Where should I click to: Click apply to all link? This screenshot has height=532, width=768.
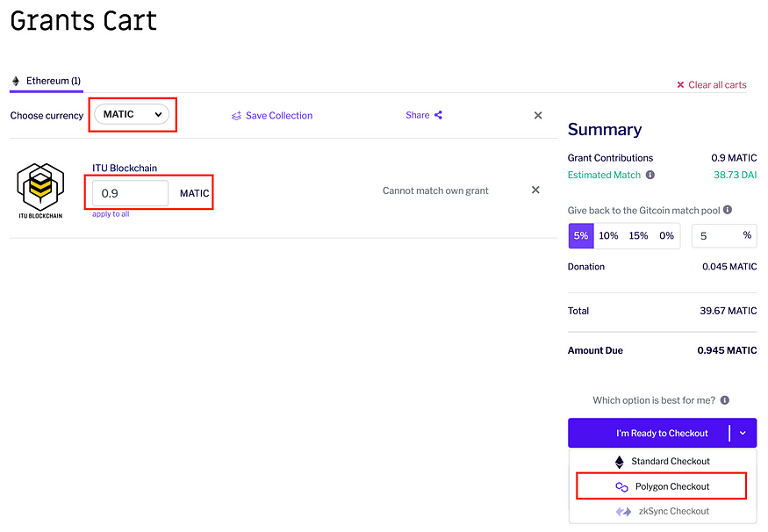pos(111,214)
